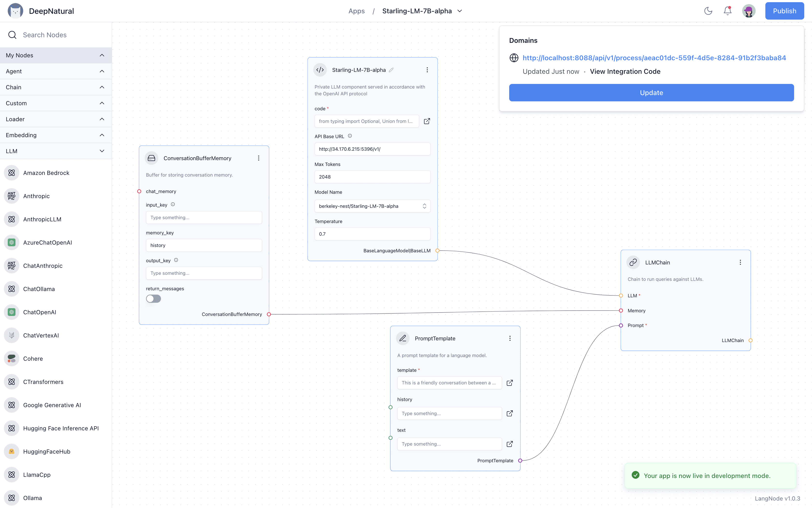Select Ollama node
Image resolution: width=812 pixels, height=508 pixels.
[x=56, y=498]
